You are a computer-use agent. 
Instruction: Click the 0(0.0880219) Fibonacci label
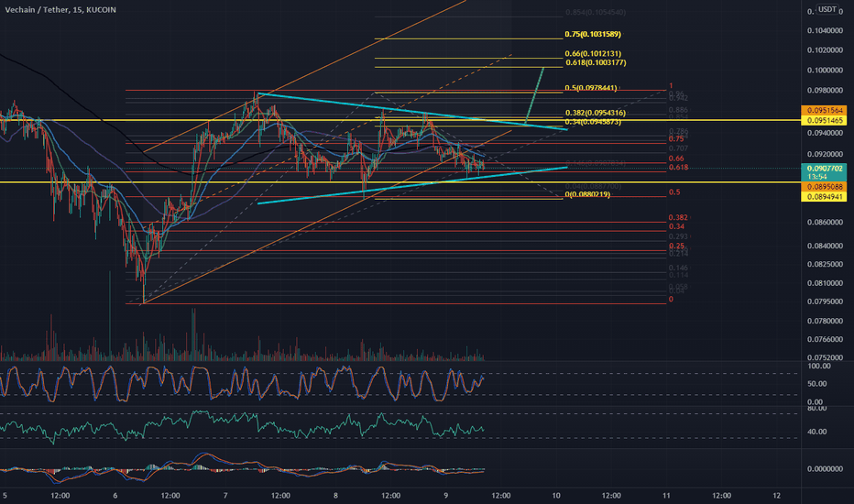click(587, 194)
